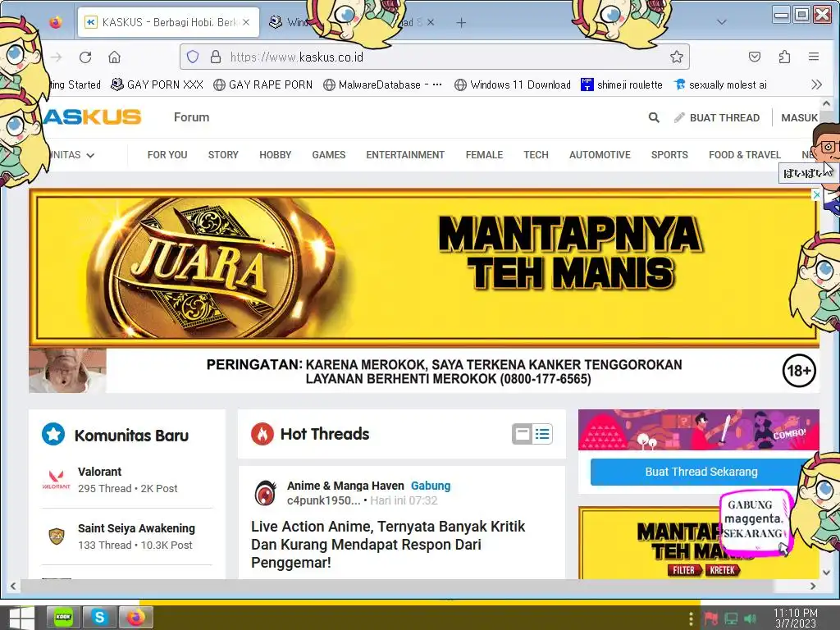Go forward with the arrow button
This screenshot has height=630, width=840.
[57, 57]
